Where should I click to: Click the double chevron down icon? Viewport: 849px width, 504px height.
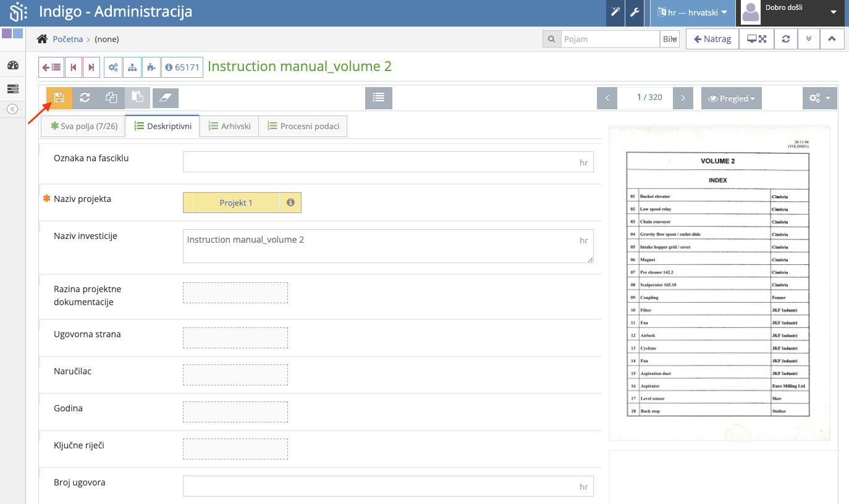click(x=809, y=39)
